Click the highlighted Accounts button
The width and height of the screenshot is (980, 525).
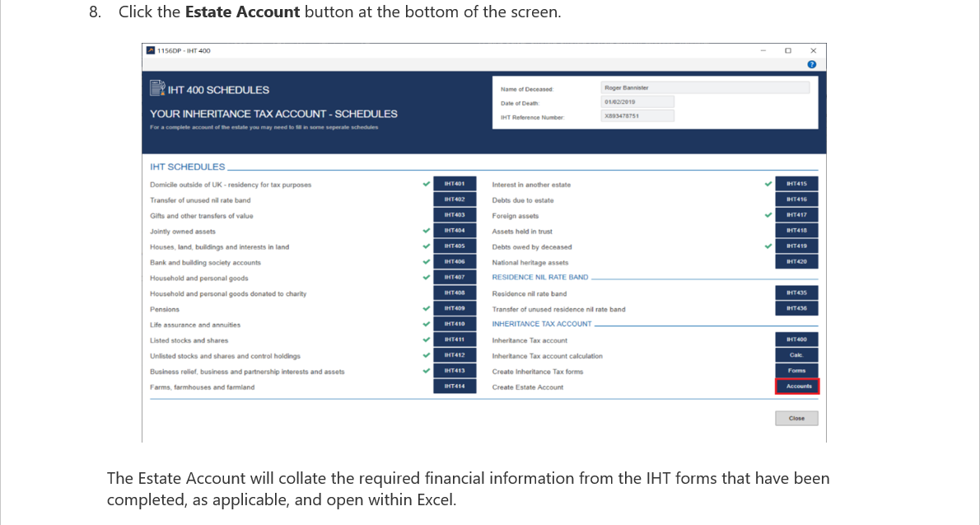[x=796, y=386]
